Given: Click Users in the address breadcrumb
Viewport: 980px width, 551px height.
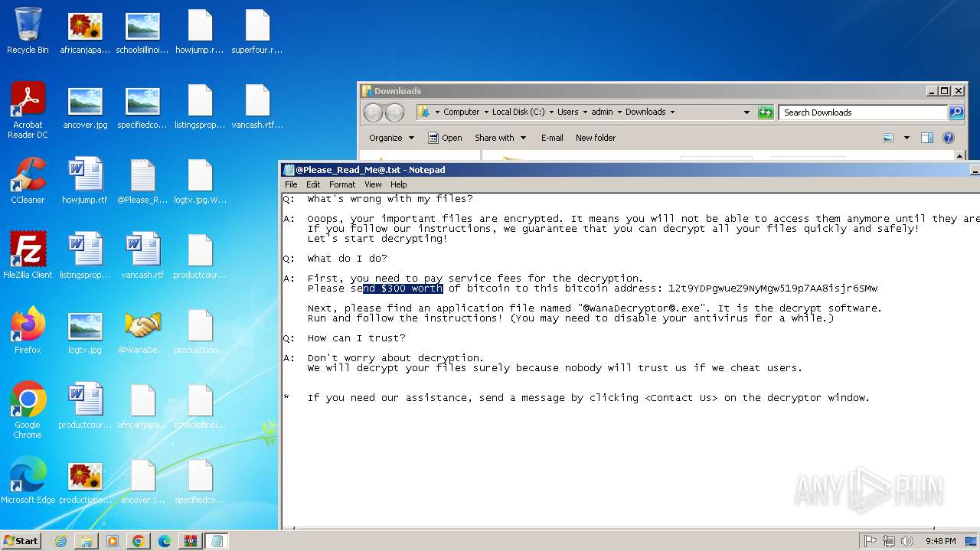Looking at the screenshot, I should point(568,112).
